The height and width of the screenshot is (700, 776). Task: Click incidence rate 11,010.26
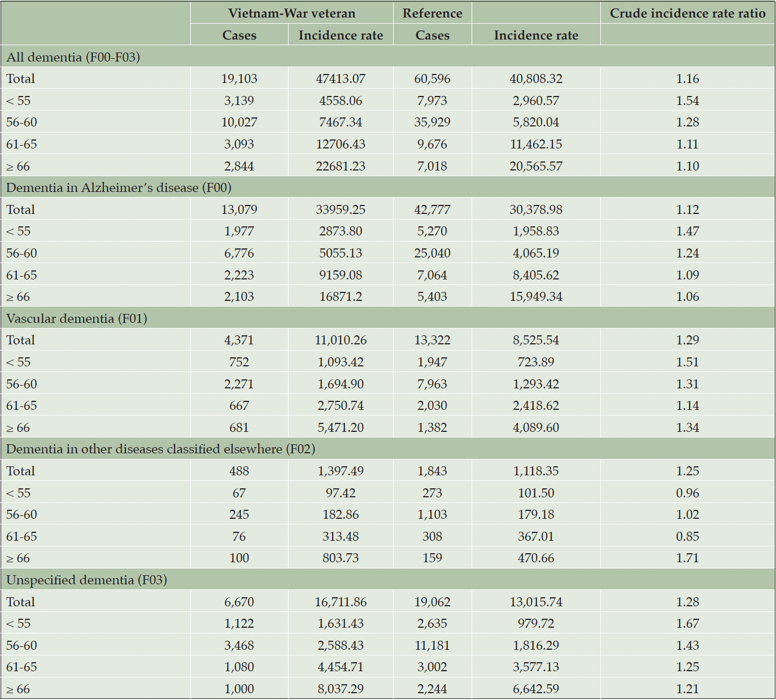[341, 340]
